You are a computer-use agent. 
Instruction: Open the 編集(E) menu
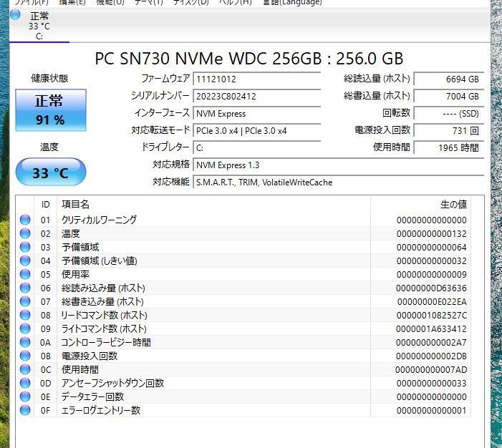[x=72, y=3]
